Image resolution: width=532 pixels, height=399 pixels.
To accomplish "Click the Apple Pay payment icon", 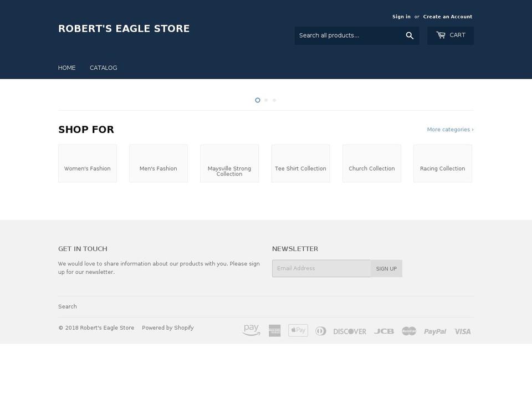I will (x=298, y=330).
